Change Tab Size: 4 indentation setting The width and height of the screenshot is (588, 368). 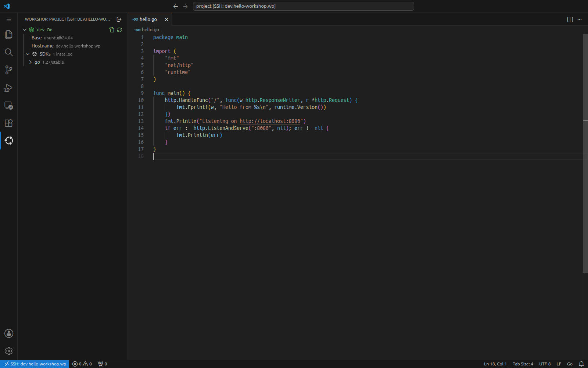tap(523, 364)
